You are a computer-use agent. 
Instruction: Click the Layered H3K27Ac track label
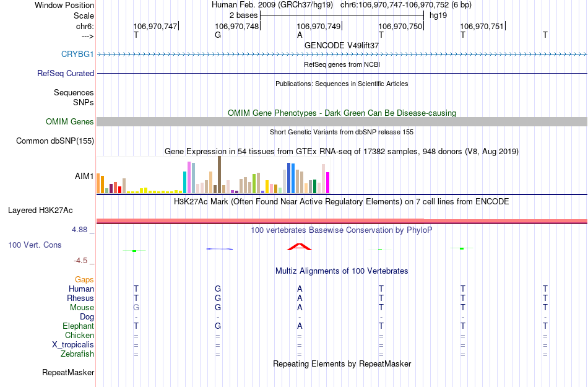click(40, 210)
